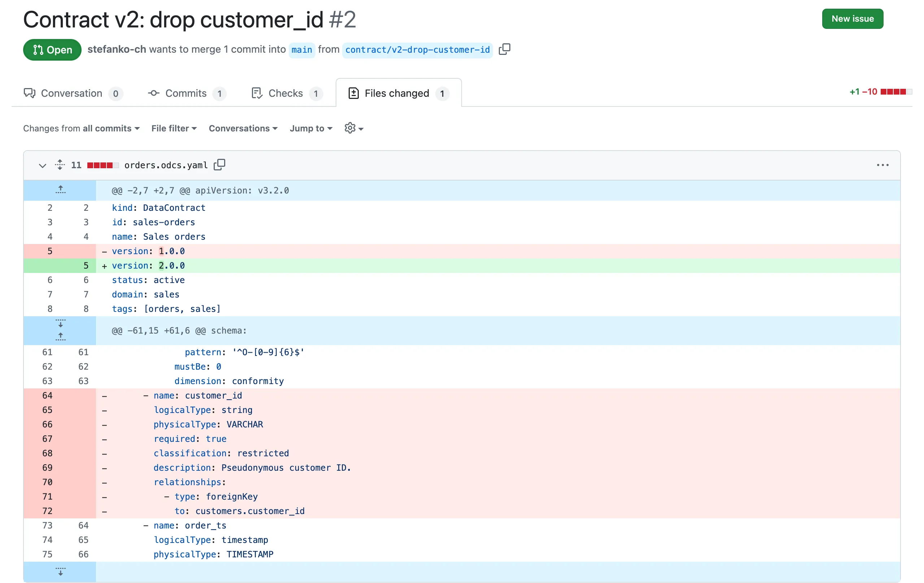This screenshot has width=924, height=583.
Task: Open Changes from all commits dropdown
Action: pyautogui.click(x=81, y=128)
